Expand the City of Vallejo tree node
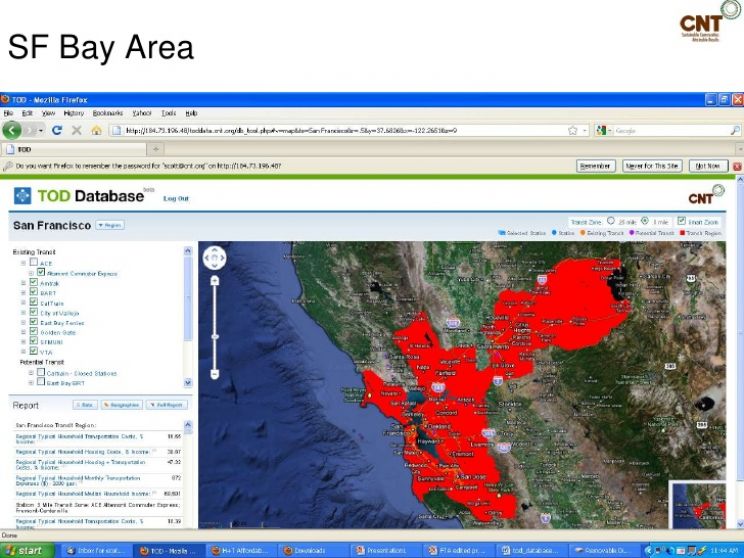This screenshot has width=744, height=558. (x=23, y=313)
